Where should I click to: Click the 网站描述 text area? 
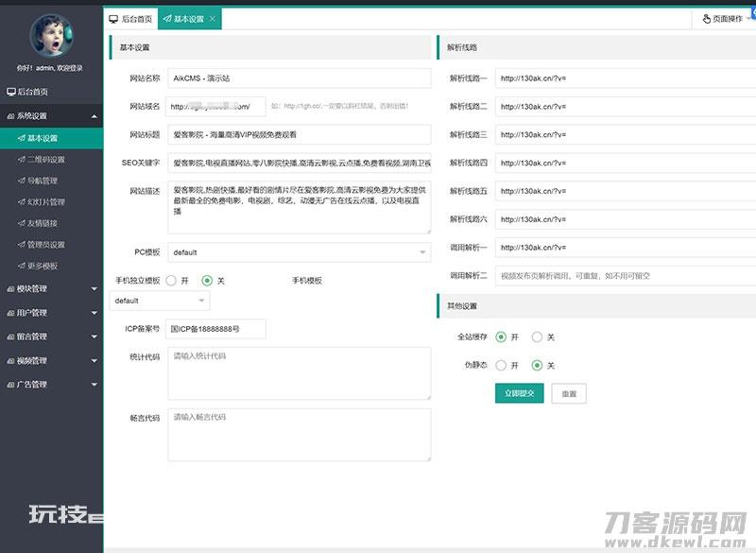300,207
